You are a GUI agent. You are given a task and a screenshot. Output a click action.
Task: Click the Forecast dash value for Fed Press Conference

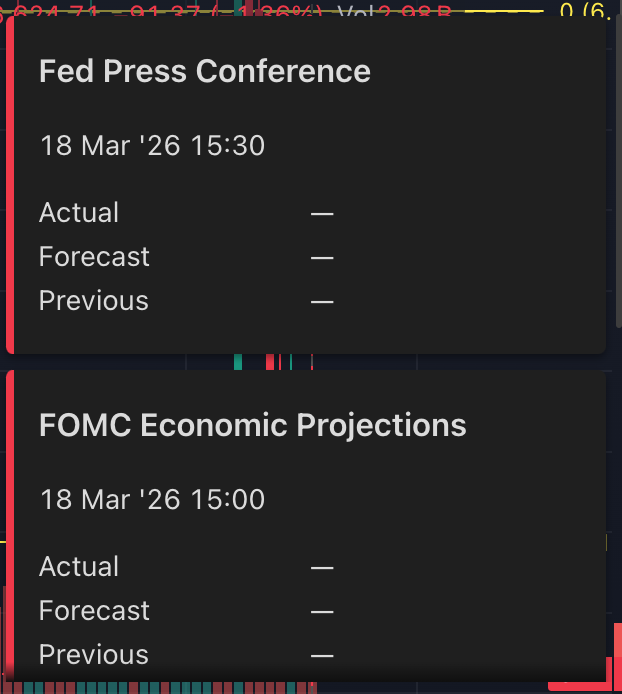(321, 257)
